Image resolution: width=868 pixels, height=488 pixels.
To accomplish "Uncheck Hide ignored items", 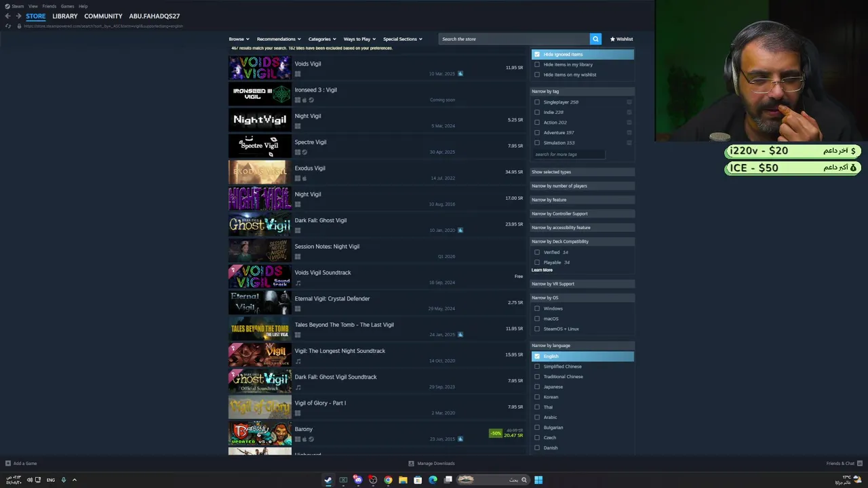I will (x=537, y=54).
